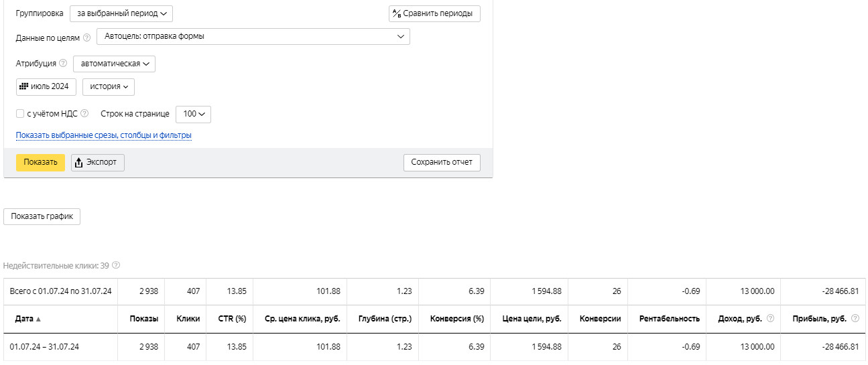Open the Группировка dropdown
The image size is (868, 365).
121,13
